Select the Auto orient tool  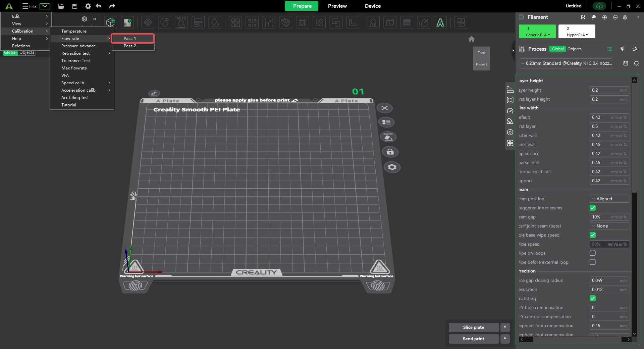point(181,22)
